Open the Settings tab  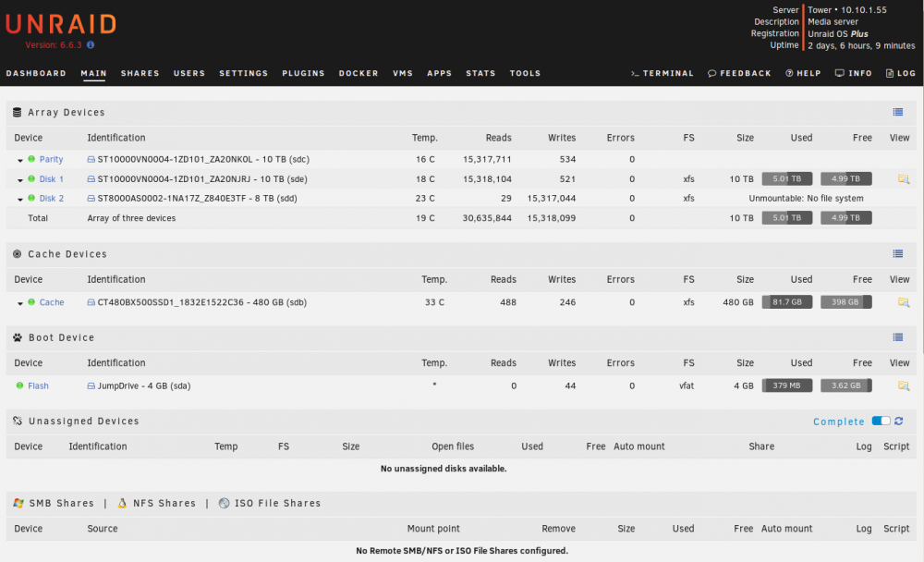pos(243,73)
